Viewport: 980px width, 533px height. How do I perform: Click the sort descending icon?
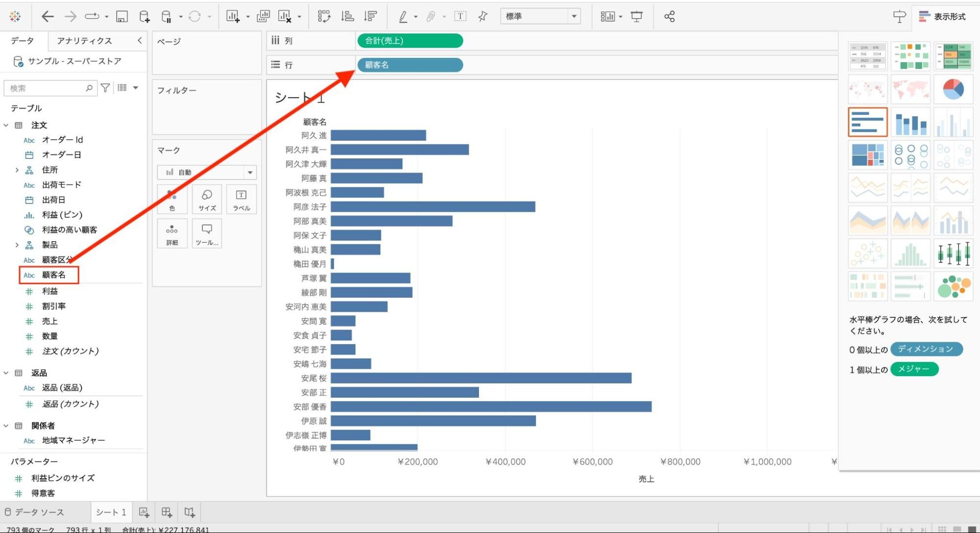(x=371, y=16)
